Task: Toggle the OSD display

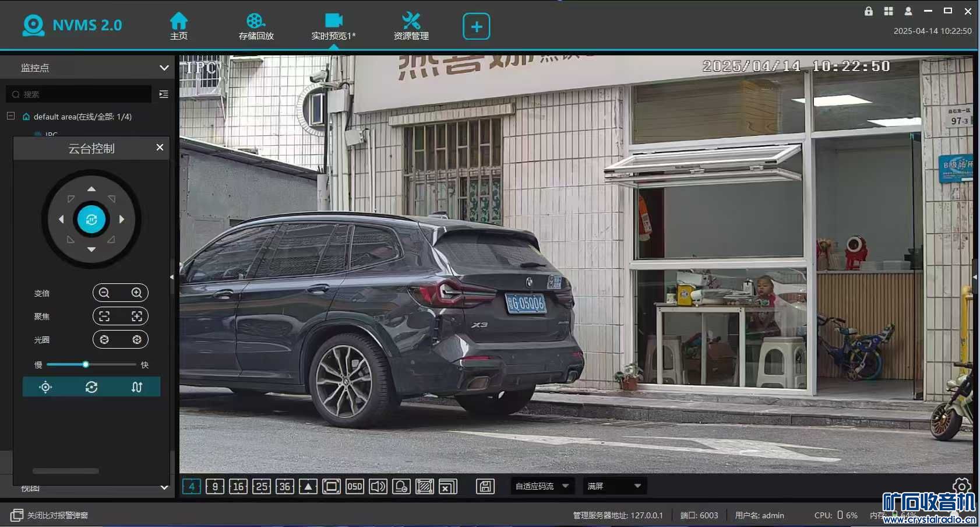Action: point(355,486)
